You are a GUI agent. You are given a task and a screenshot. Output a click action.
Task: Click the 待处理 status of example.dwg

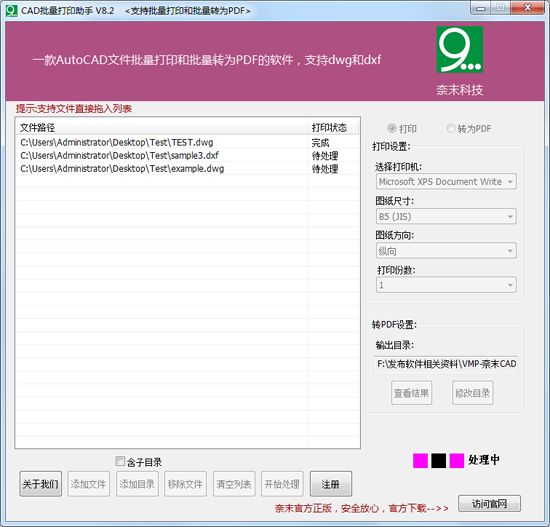325,169
